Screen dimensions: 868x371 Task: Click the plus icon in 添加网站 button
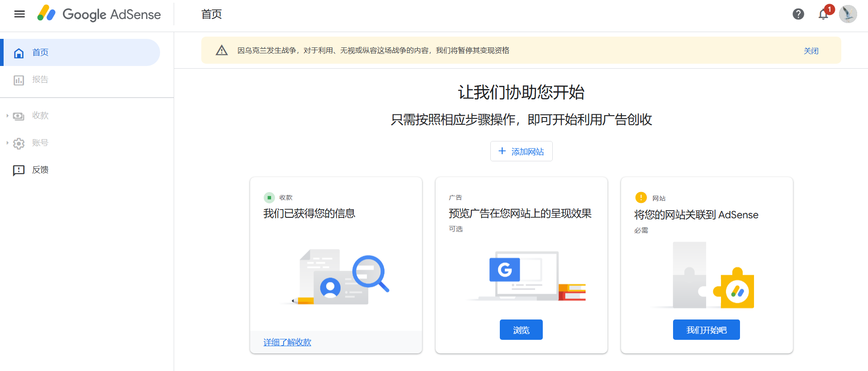coord(502,151)
